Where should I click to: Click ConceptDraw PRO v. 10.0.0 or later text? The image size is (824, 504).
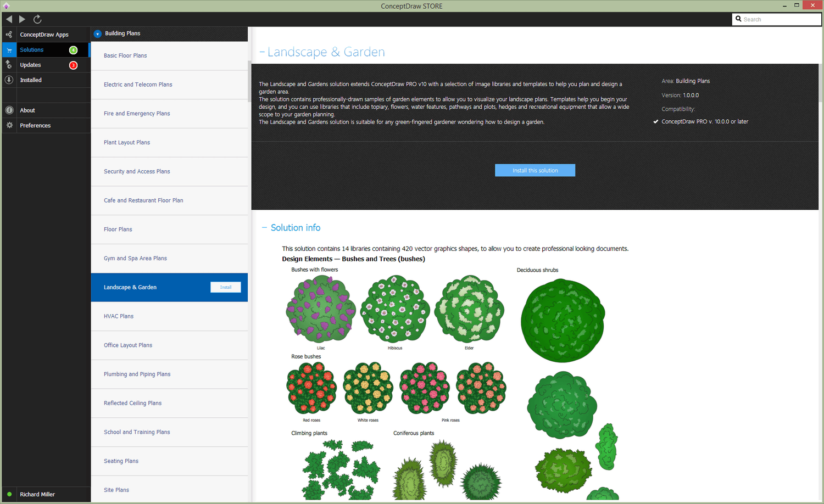click(705, 121)
